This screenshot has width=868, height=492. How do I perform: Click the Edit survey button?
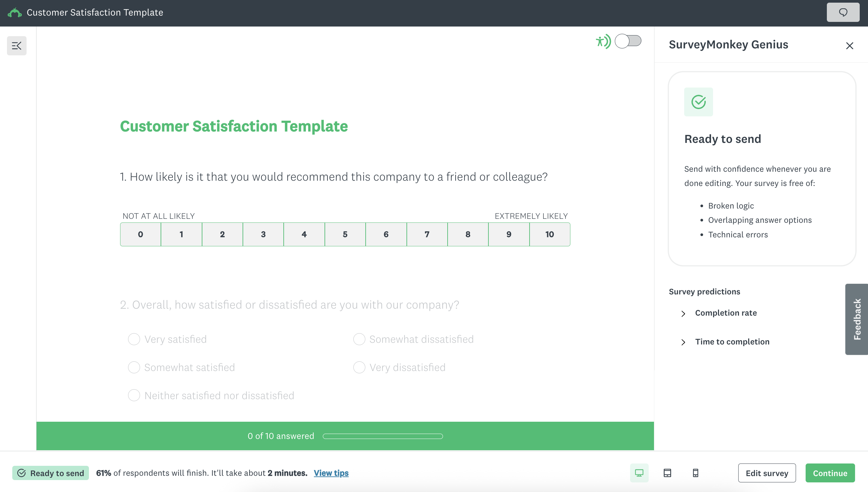766,473
